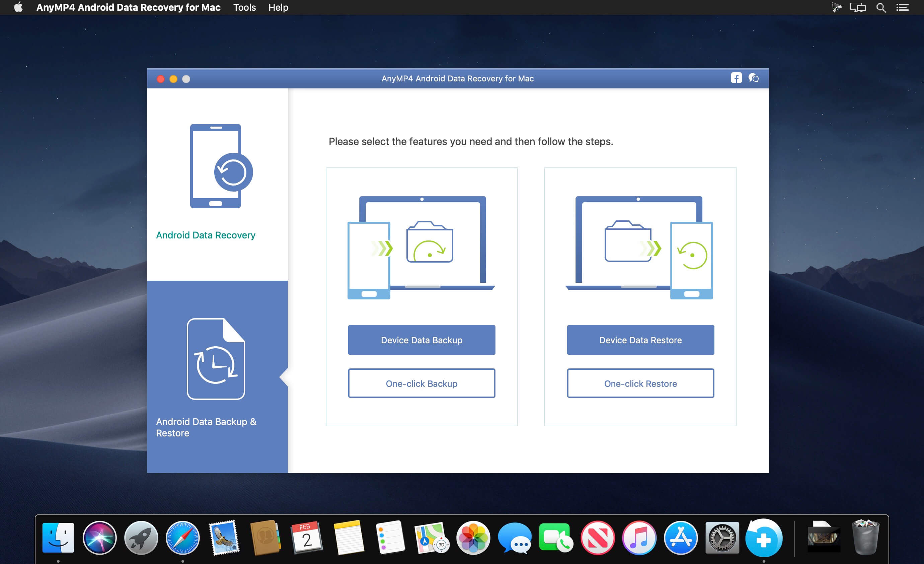Open System Preferences gear in Dock
Screen dimensions: 924x564
pos(722,538)
